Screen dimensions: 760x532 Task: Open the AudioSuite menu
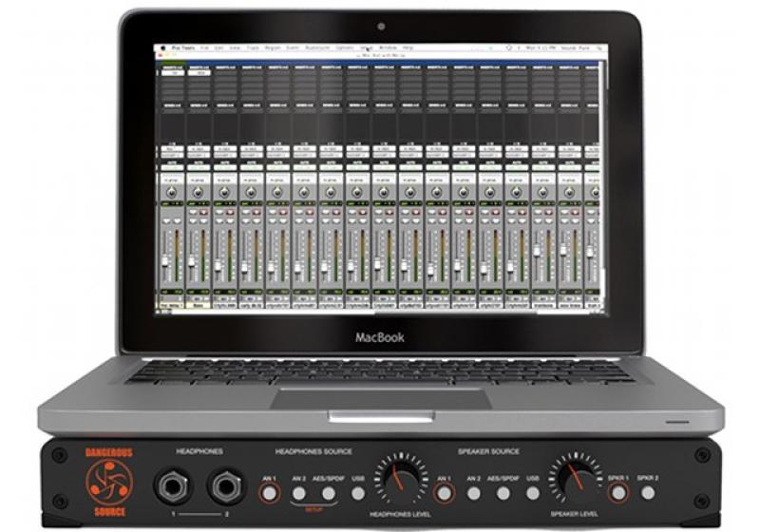[317, 47]
